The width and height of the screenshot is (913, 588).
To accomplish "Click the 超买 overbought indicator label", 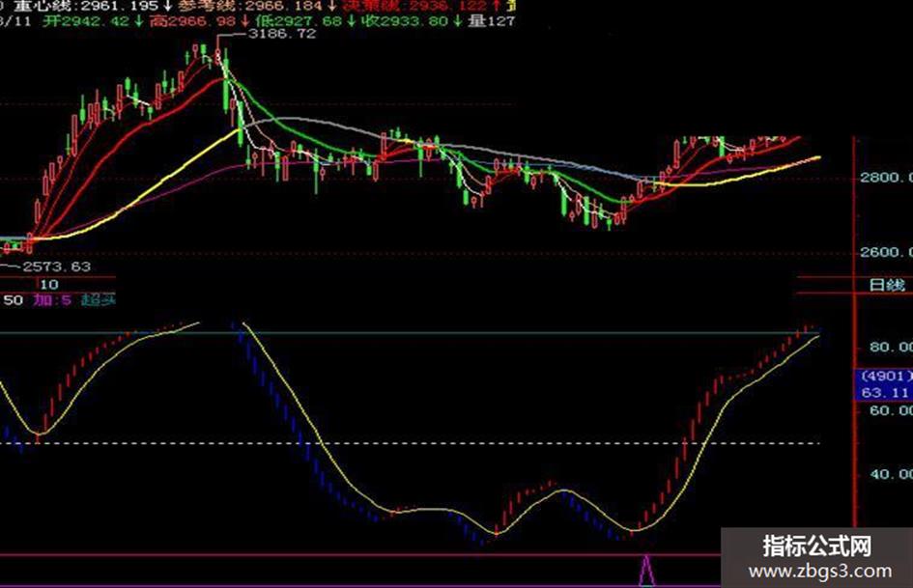I will point(98,300).
